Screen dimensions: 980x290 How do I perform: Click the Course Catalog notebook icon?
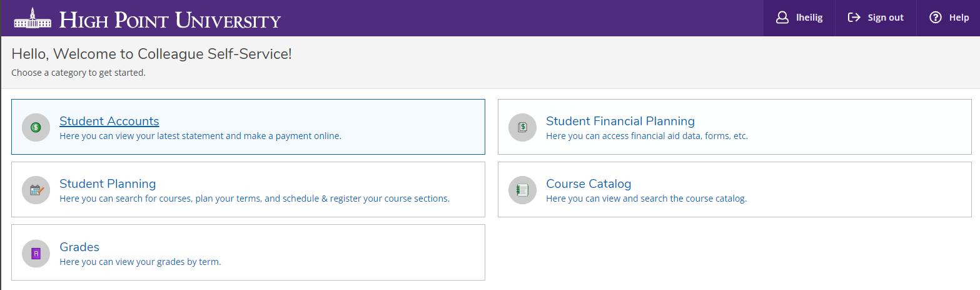point(522,190)
